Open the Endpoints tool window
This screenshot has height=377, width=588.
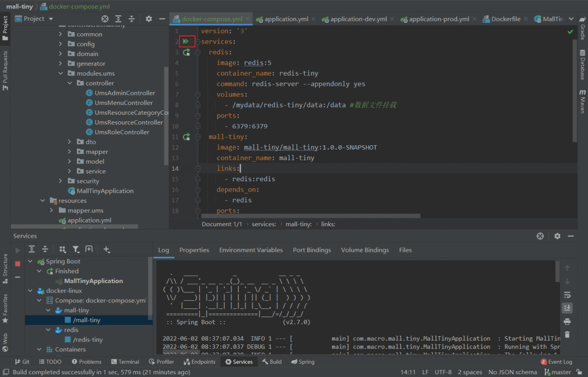[199, 362]
